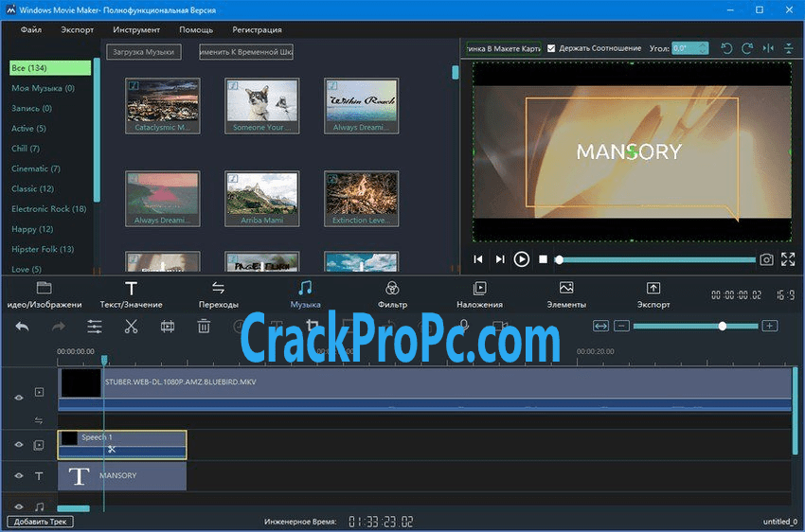Rotate the preview clockwise
This screenshot has width=805, height=532.
click(x=747, y=48)
